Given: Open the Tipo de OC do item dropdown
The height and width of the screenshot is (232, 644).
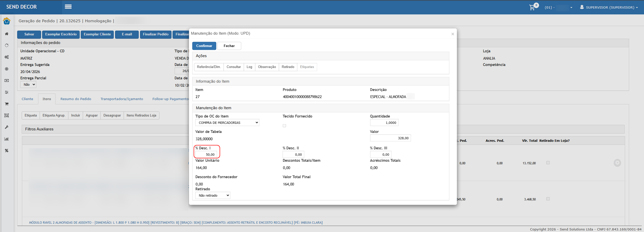Looking at the screenshot, I should 227,123.
